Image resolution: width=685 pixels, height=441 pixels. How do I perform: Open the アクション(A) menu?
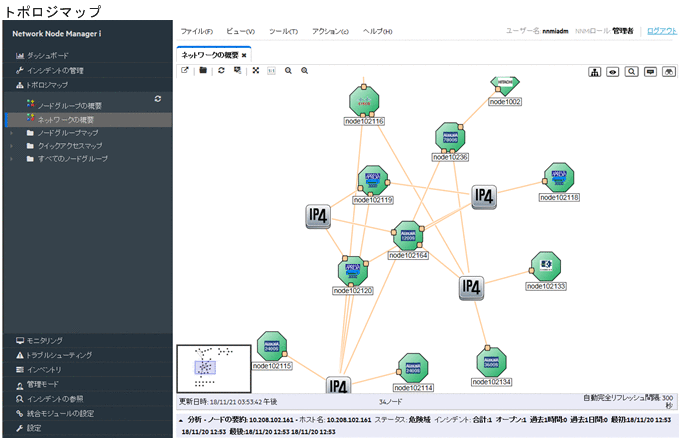tap(330, 32)
